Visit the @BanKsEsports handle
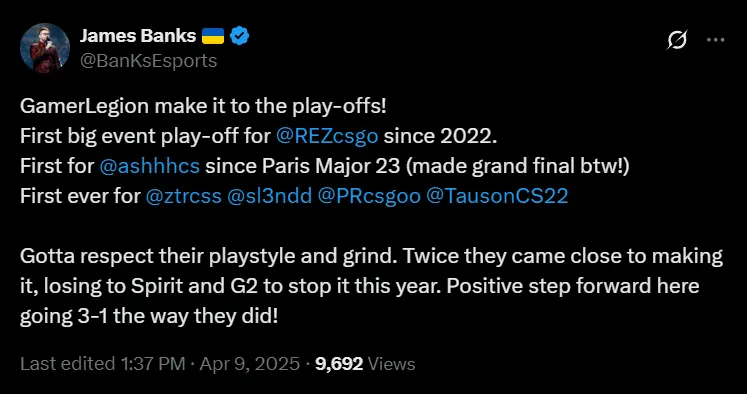Viewport: 747px width, 394px height. point(148,61)
